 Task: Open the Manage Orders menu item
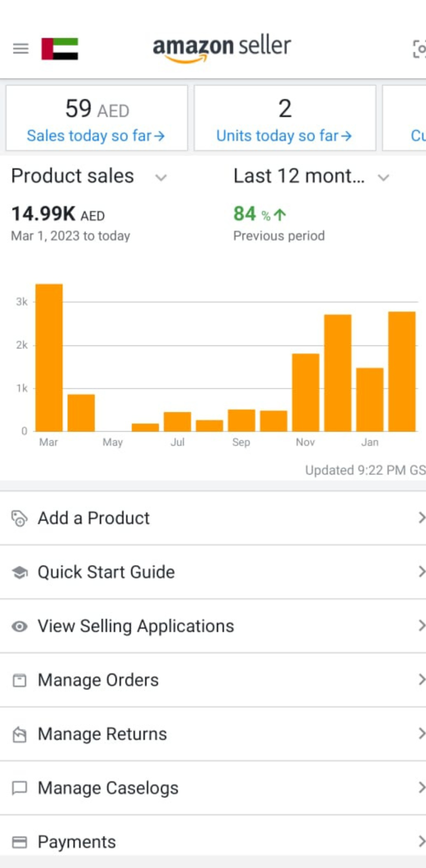point(213,680)
